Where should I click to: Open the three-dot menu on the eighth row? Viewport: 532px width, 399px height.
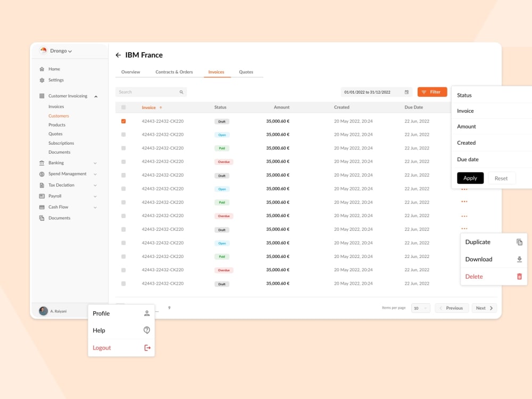coord(464,216)
